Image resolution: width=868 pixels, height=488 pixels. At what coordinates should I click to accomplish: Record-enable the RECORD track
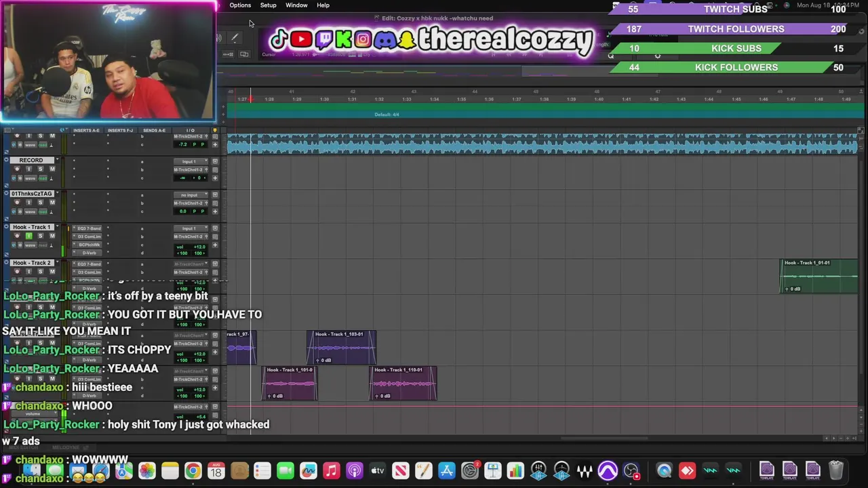[18, 169]
